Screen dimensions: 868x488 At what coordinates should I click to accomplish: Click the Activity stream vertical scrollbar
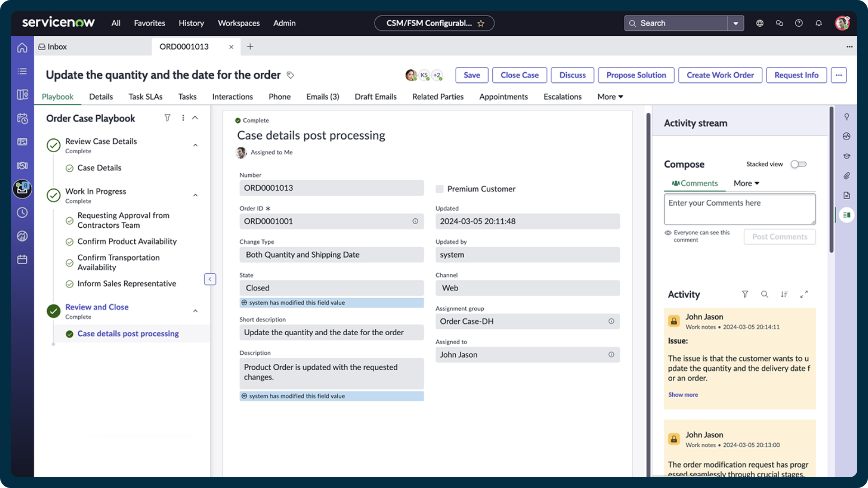point(831,180)
